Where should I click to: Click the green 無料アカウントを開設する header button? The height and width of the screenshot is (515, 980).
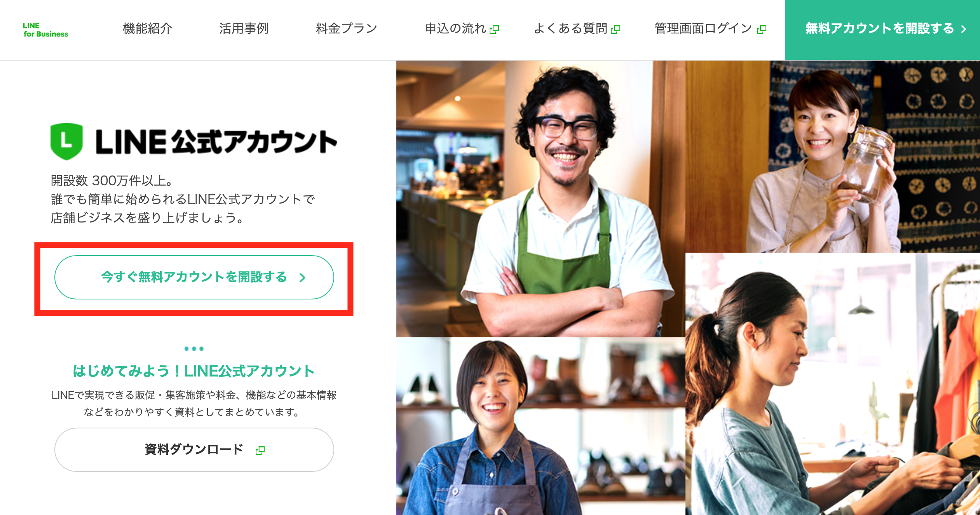coord(882,30)
